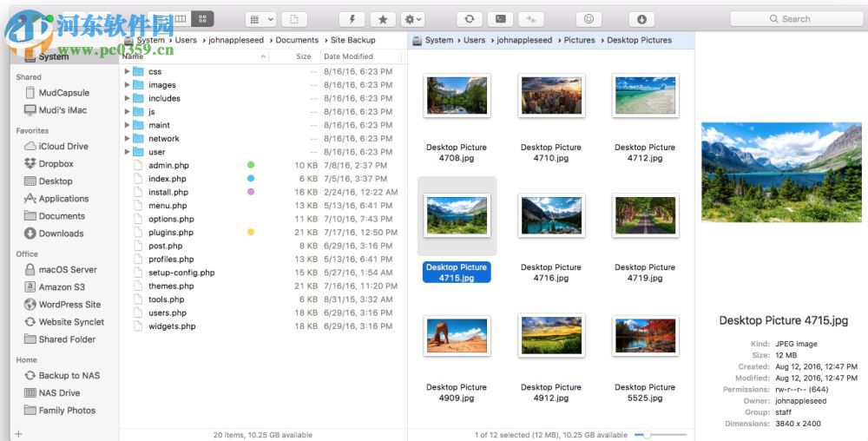Image resolution: width=868 pixels, height=441 pixels.
Task: Switch to column view mode
Action: tap(181, 19)
